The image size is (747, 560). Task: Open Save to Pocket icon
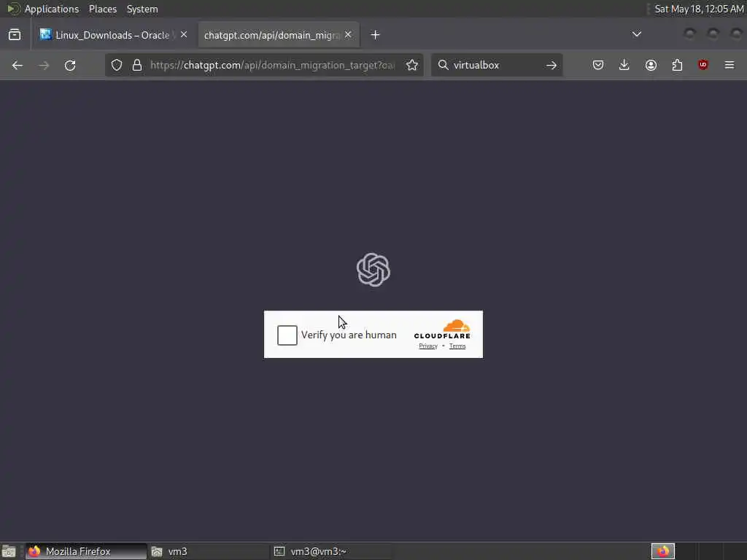point(598,65)
